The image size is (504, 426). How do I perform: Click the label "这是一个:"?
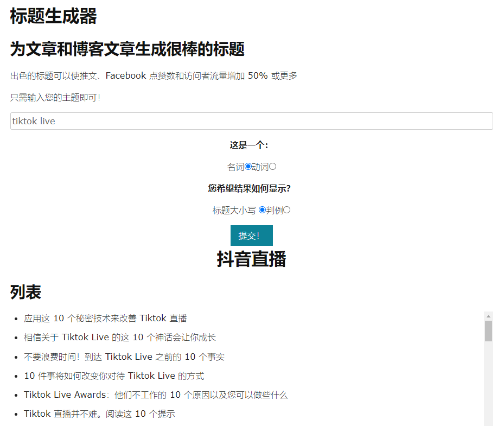click(249, 145)
